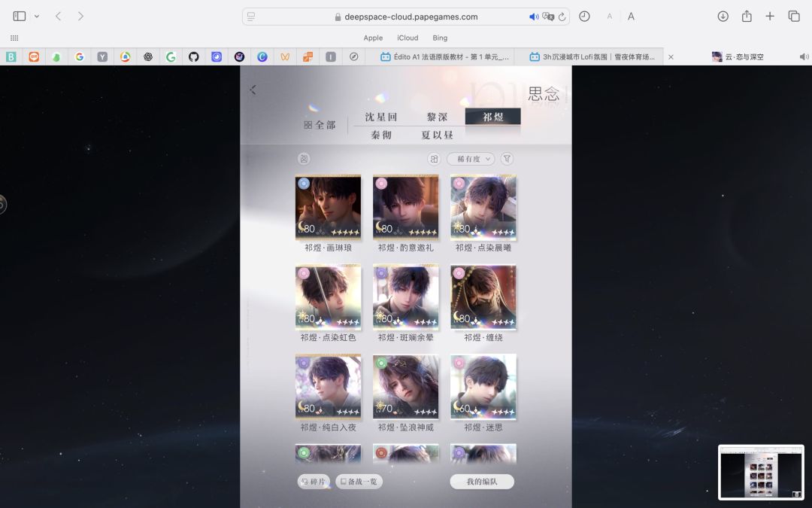Viewport: 812px width, 508px height.
Task: Click the 备战一览 button
Action: 359,482
